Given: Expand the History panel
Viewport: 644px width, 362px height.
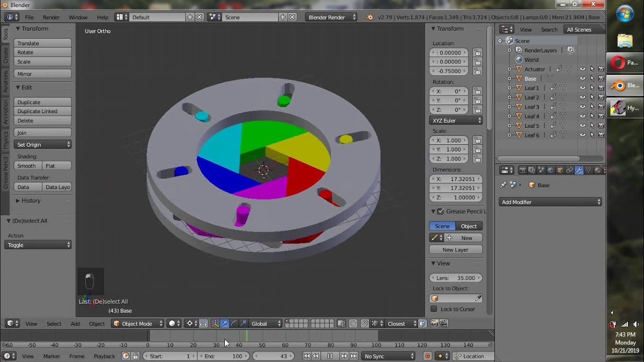Looking at the screenshot, I should point(31,201).
